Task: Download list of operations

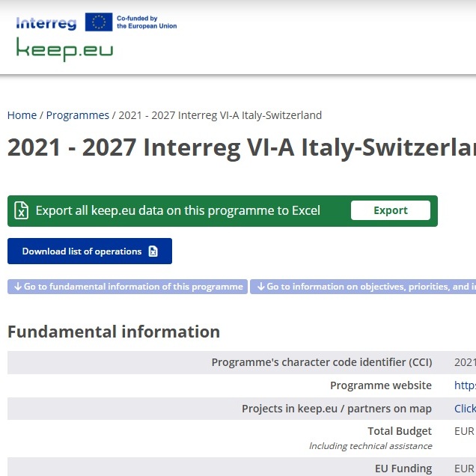Action: pyautogui.click(x=82, y=251)
